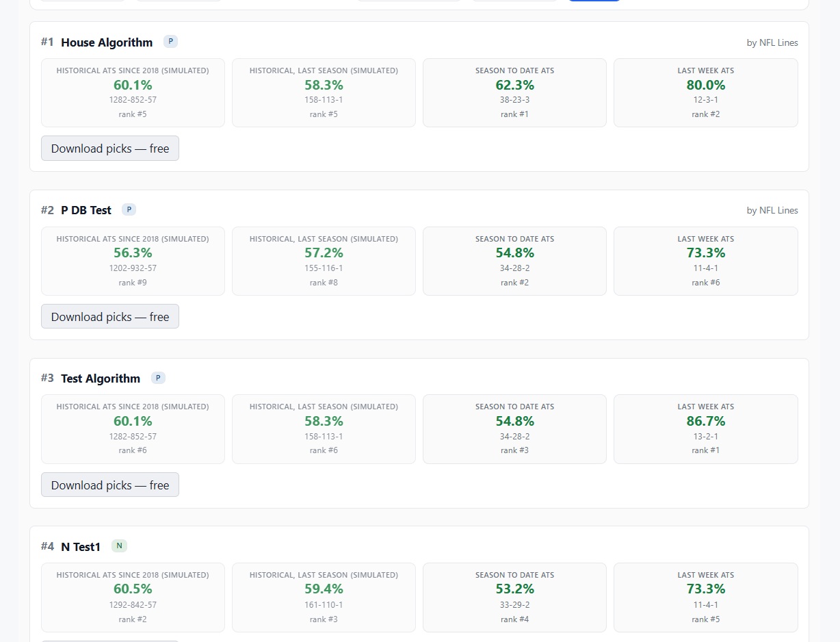Select N Test1's 60.5% historical ATS value
This screenshot has width=840, height=642.
click(x=133, y=589)
